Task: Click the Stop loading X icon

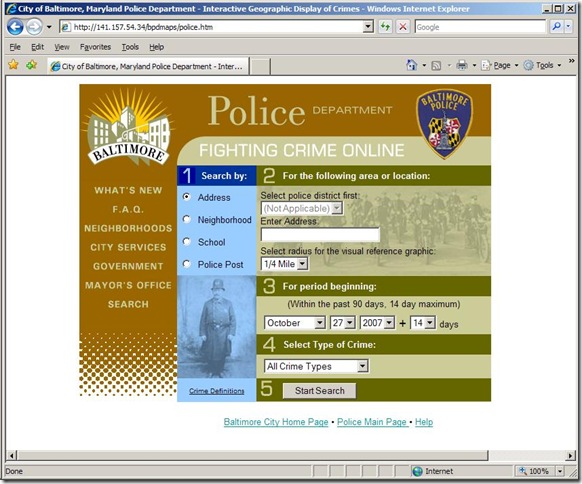Action: tap(403, 27)
